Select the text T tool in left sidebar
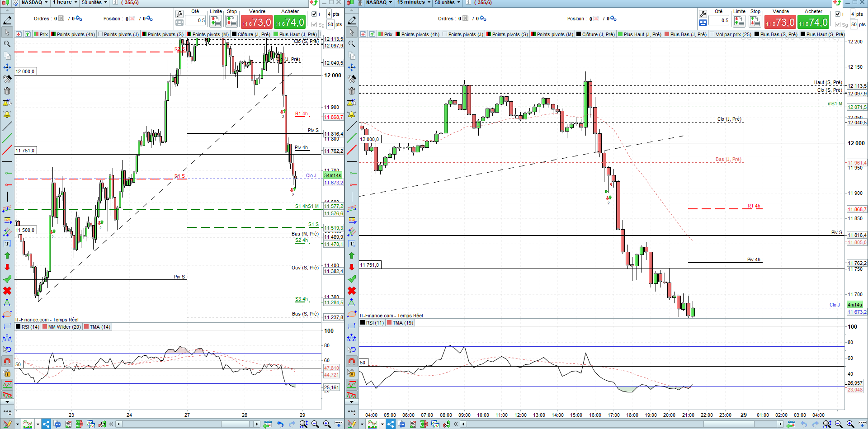The height and width of the screenshot is (429, 868). coord(7,244)
